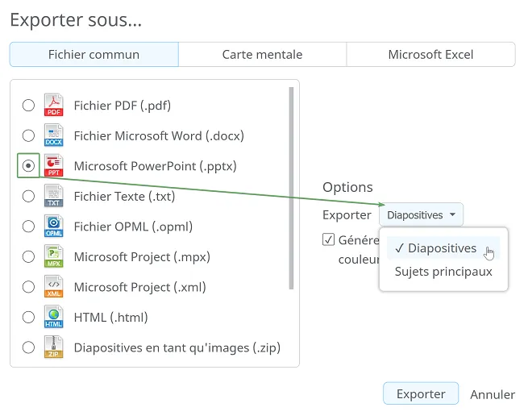This screenshot has height=420, width=524.
Task: Select the Fichier Texte radio button
Action: [28, 196]
